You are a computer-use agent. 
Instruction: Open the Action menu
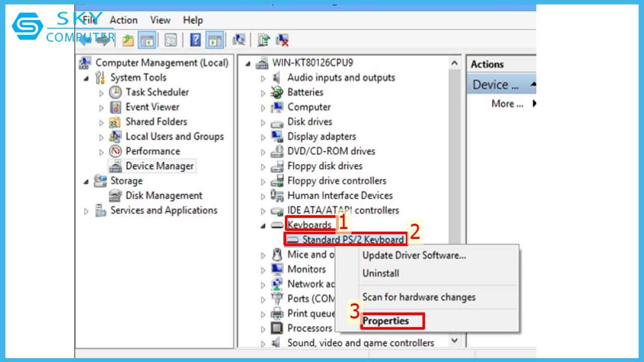(123, 20)
